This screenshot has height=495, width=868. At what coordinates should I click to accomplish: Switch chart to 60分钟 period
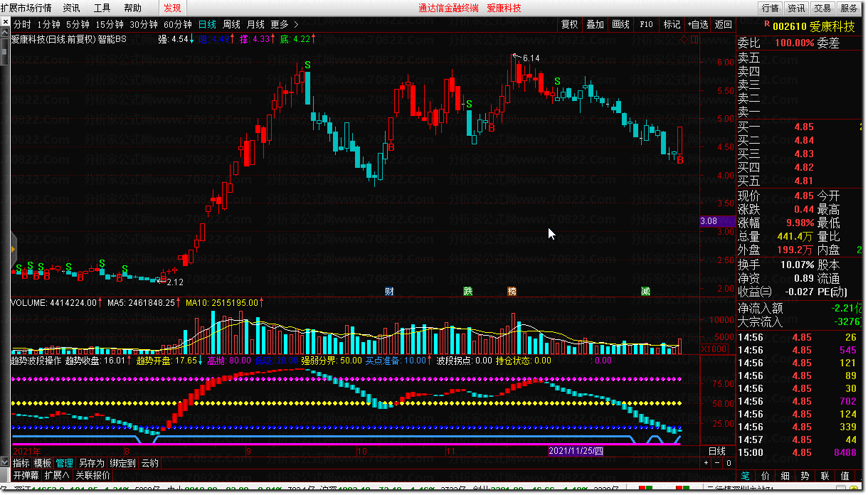coord(178,24)
